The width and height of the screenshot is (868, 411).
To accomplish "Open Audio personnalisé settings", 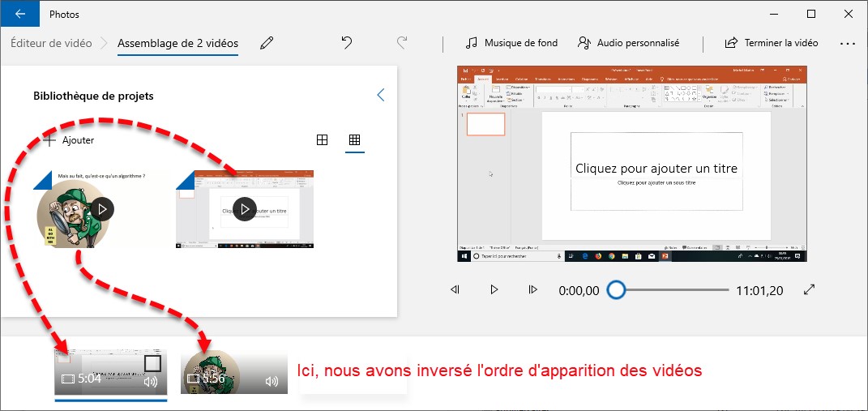I will (x=628, y=43).
